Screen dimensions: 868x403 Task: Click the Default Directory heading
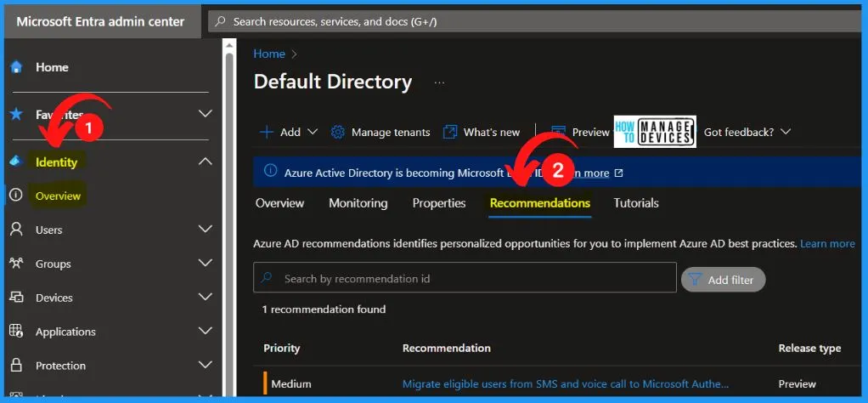[x=333, y=82]
